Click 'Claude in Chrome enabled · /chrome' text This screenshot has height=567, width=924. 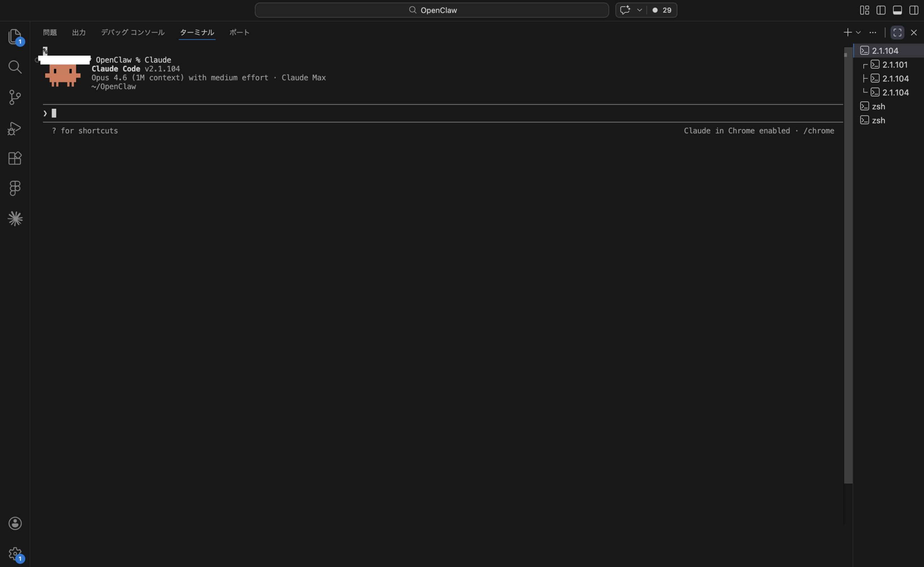point(759,131)
